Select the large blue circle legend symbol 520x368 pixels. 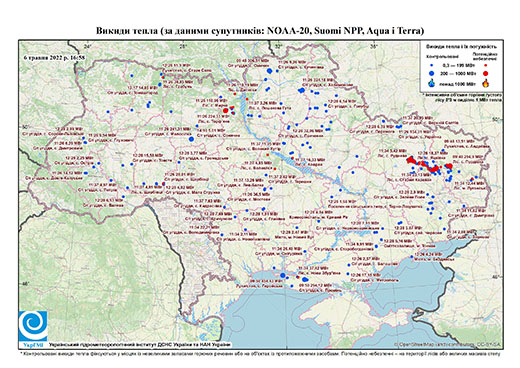(432, 73)
